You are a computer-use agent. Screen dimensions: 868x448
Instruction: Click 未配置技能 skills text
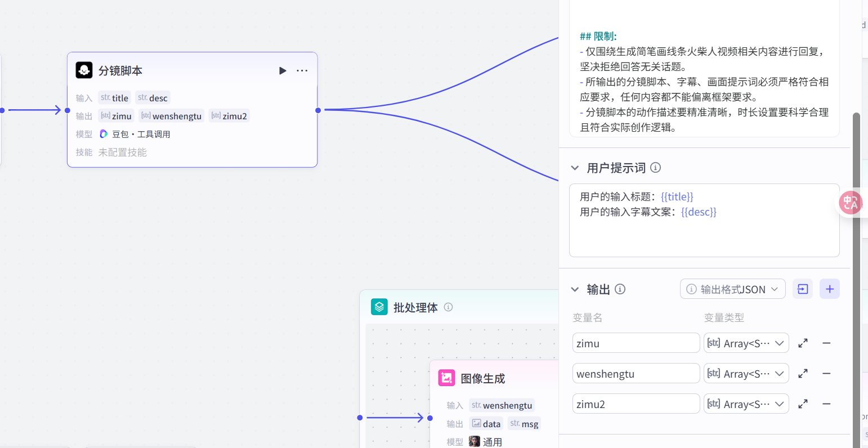pyautogui.click(x=122, y=152)
